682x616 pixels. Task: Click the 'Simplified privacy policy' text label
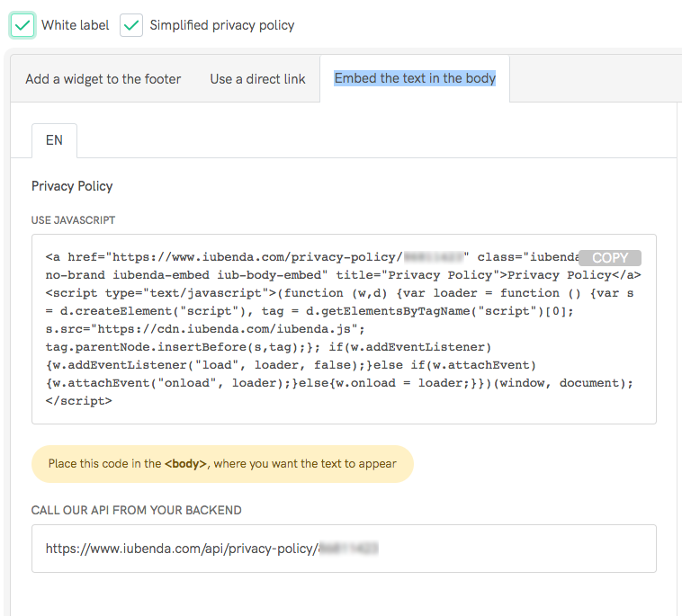click(221, 25)
